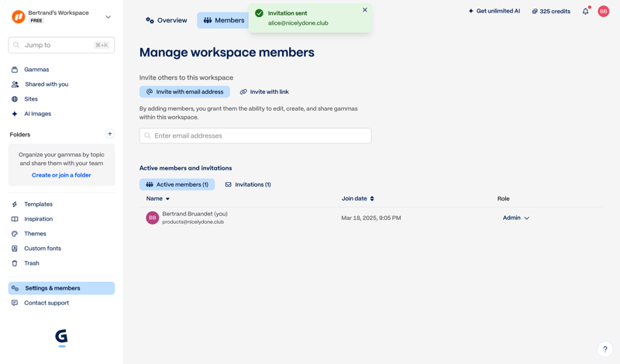Open Templates from the sidebar
This screenshot has height=364, width=620.
pyautogui.click(x=38, y=204)
